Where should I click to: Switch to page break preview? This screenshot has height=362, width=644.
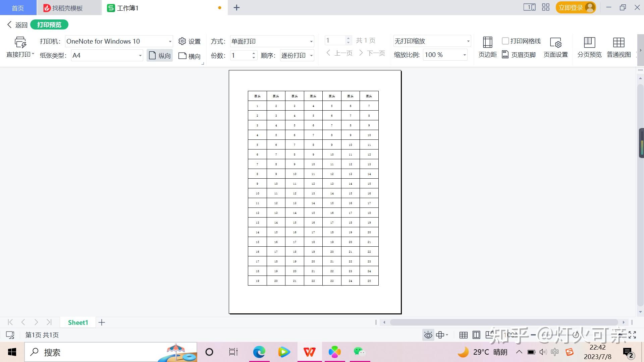pos(589,43)
